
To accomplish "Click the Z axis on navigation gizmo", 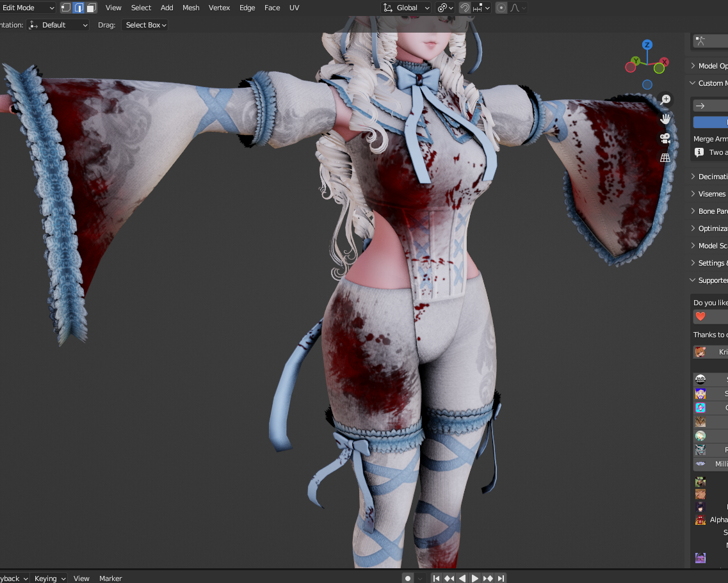I will (647, 45).
